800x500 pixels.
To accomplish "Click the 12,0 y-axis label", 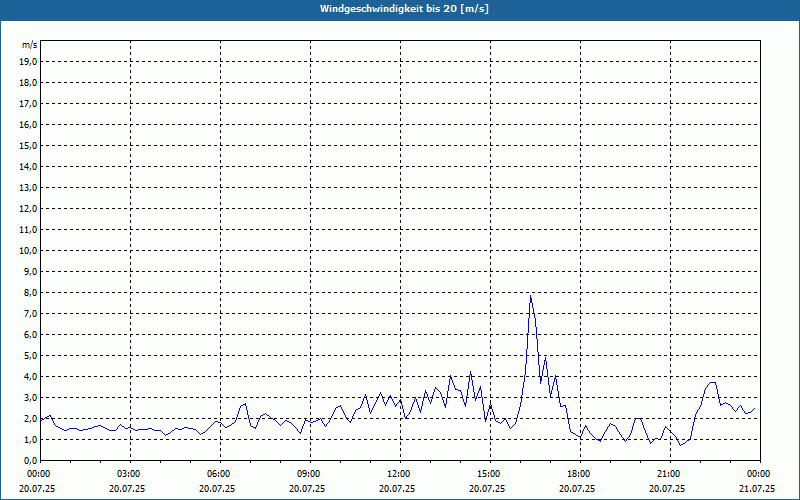I will tap(29, 208).
